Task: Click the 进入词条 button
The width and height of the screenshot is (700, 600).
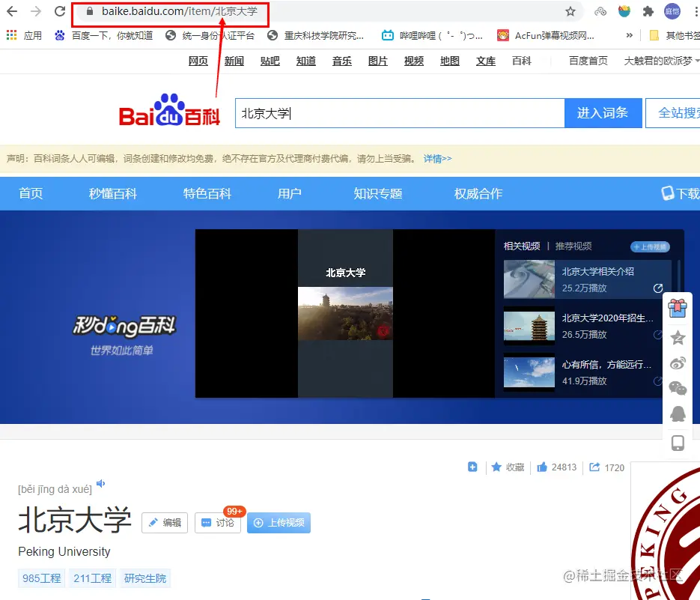Action: click(603, 113)
